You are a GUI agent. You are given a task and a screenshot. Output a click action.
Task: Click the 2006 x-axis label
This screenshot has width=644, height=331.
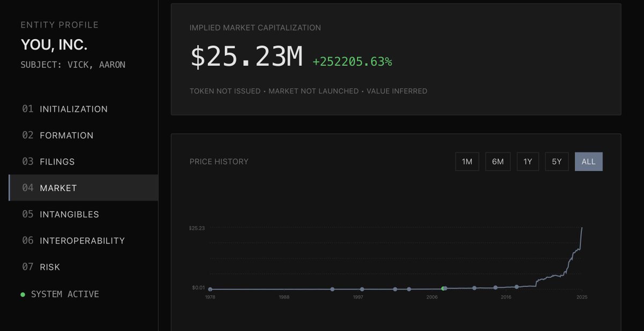(x=431, y=297)
